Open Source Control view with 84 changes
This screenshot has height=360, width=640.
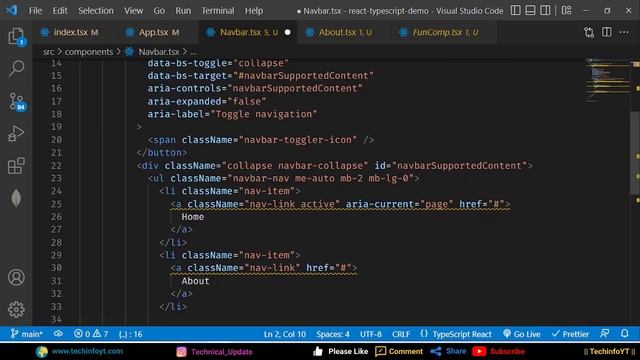[16, 101]
